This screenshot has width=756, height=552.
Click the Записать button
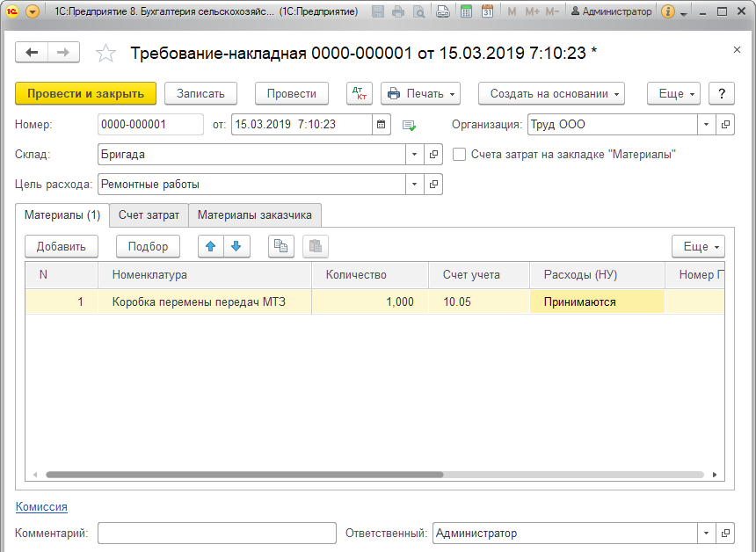(x=200, y=93)
